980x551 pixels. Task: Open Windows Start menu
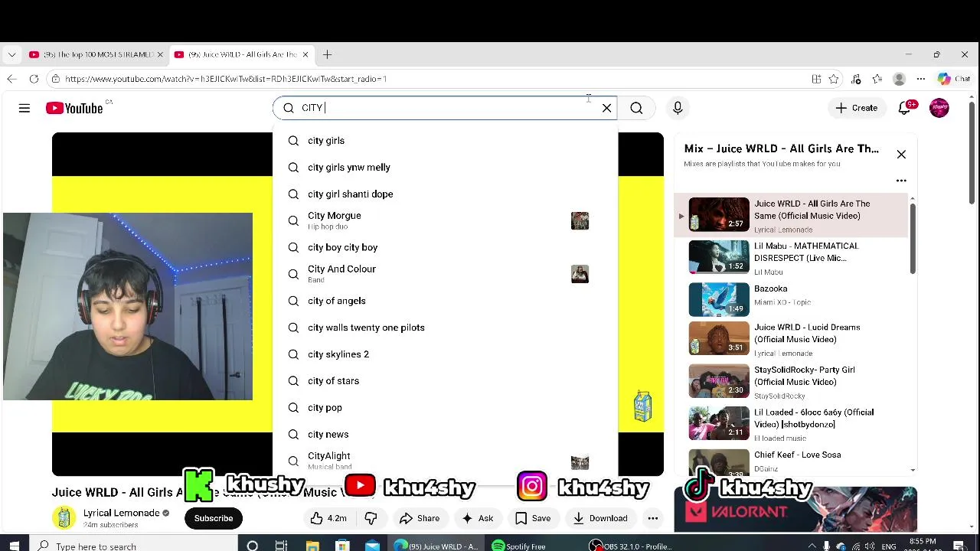click(14, 546)
